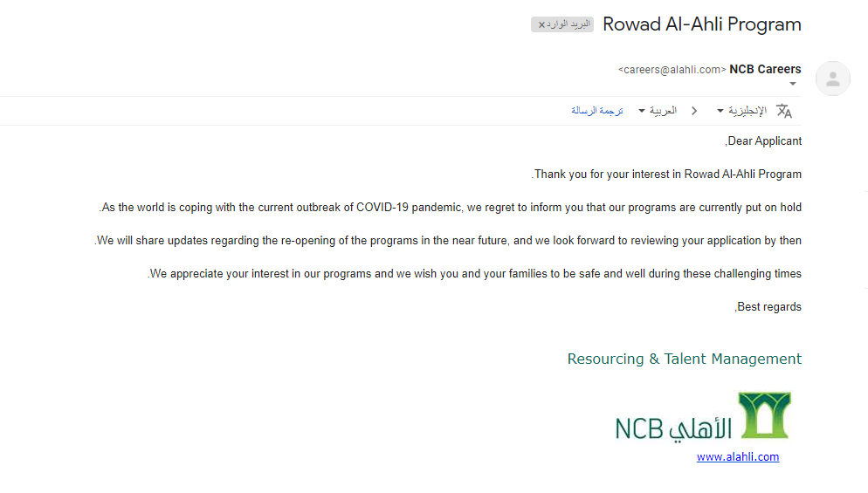Click the NCB wordmark in the signature logo
The width and height of the screenshot is (868, 493).
tap(639, 429)
